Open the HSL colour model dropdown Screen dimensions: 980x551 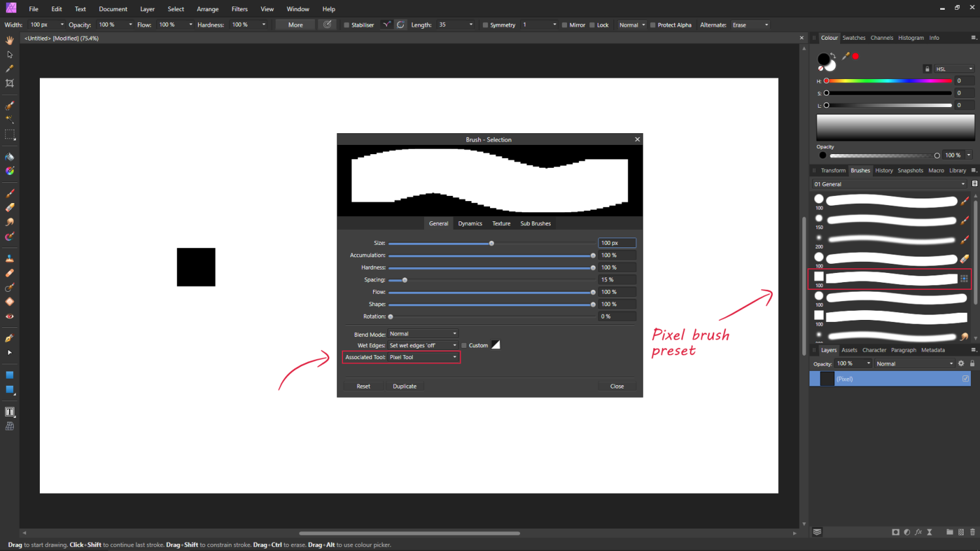[954, 69]
